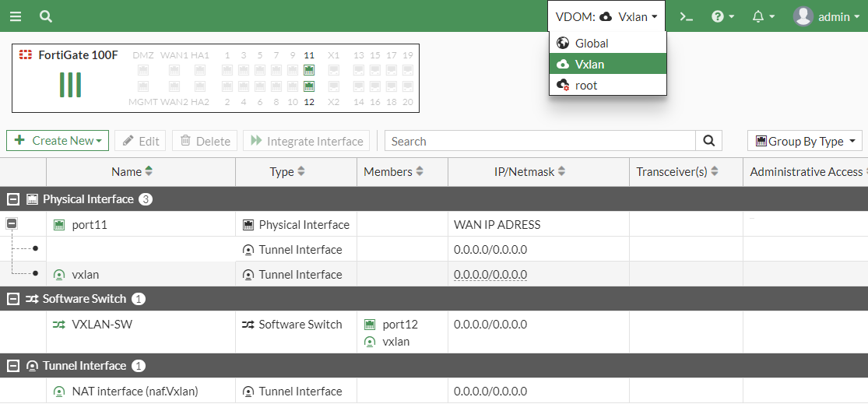Click port 11 on the FortiGate faceplate

309,69
